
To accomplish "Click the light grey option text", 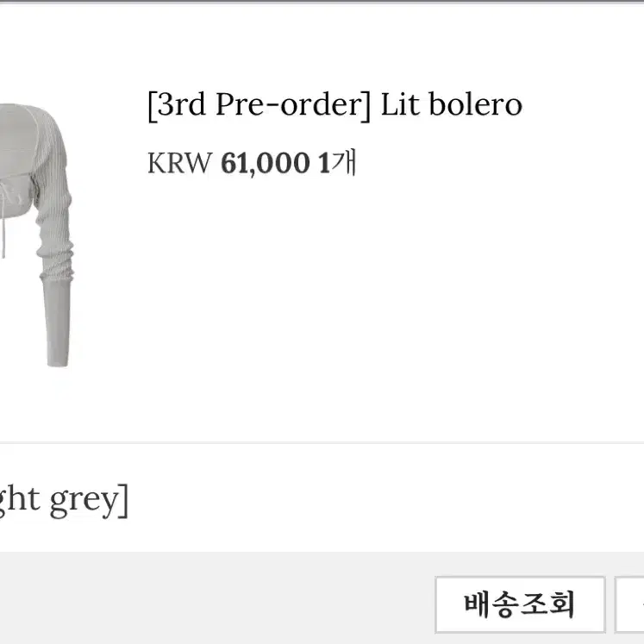I will [64, 500].
